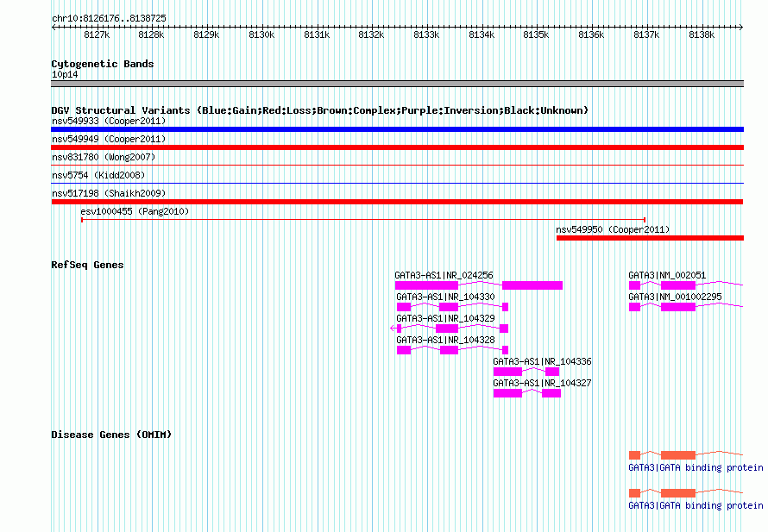The width and height of the screenshot is (768, 532).
Task: Click the 8138k ruler tick label
Action: point(702,34)
